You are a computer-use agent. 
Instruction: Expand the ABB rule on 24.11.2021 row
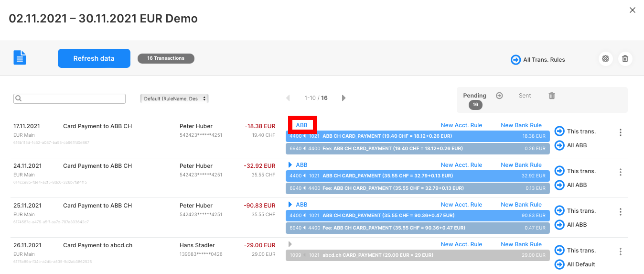290,165
